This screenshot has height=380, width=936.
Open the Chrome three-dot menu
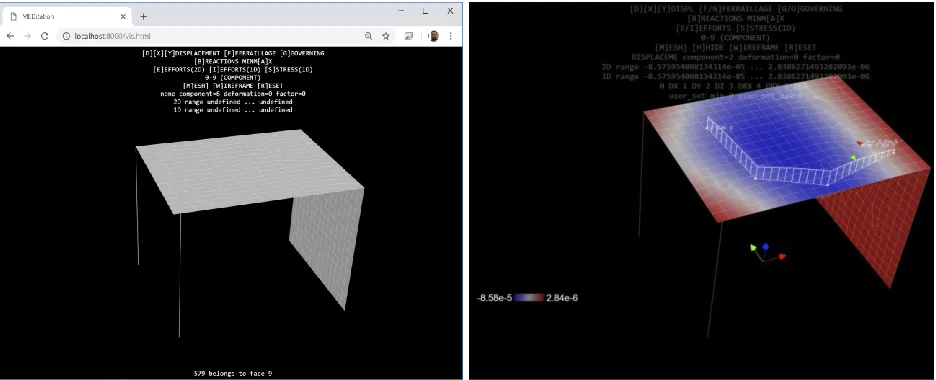450,36
